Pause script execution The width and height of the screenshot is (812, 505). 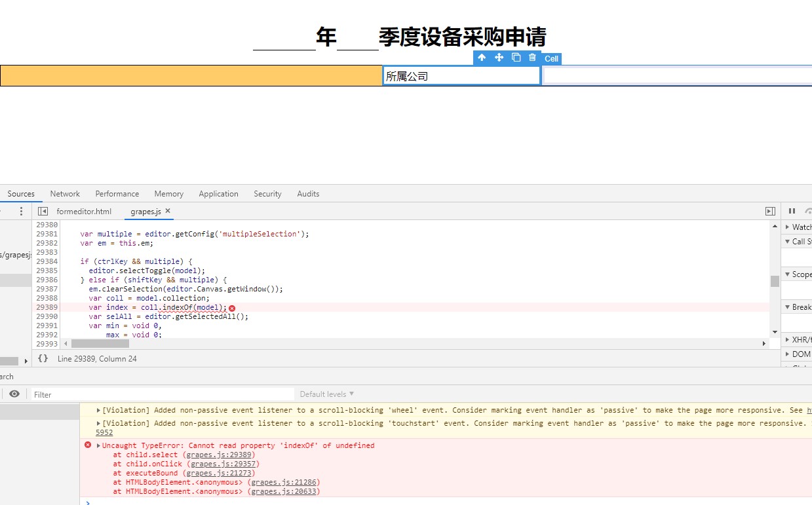coord(792,211)
